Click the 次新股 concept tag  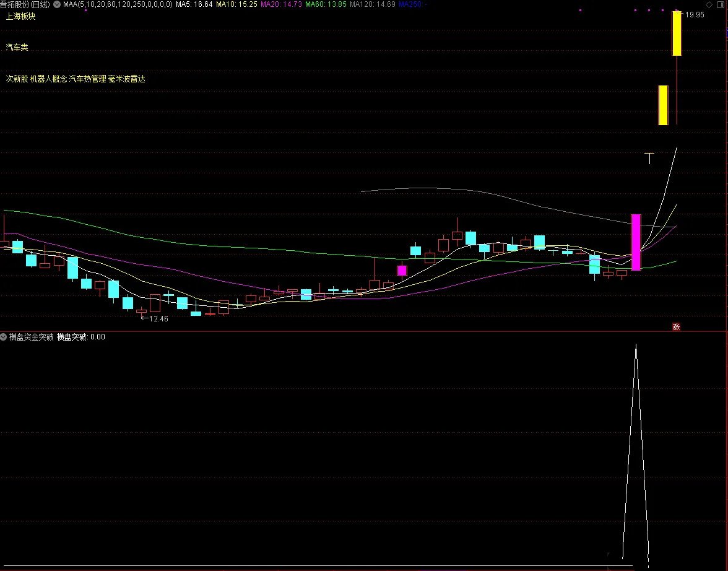click(x=17, y=79)
